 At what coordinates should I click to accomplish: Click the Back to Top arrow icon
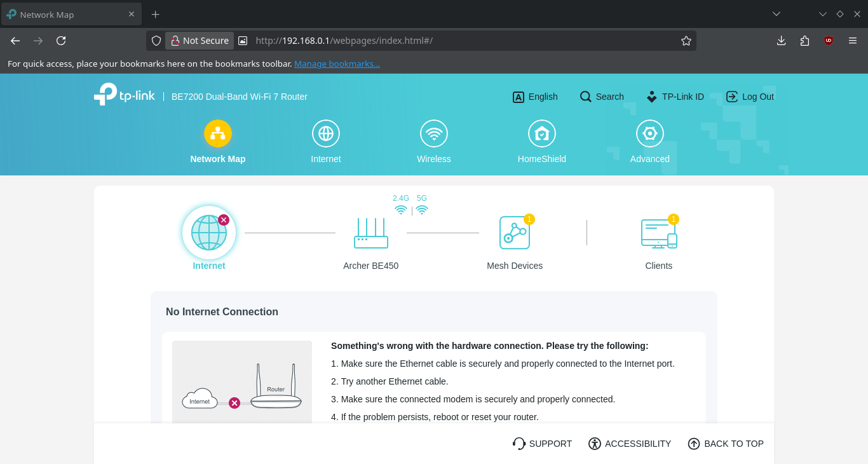(x=694, y=444)
